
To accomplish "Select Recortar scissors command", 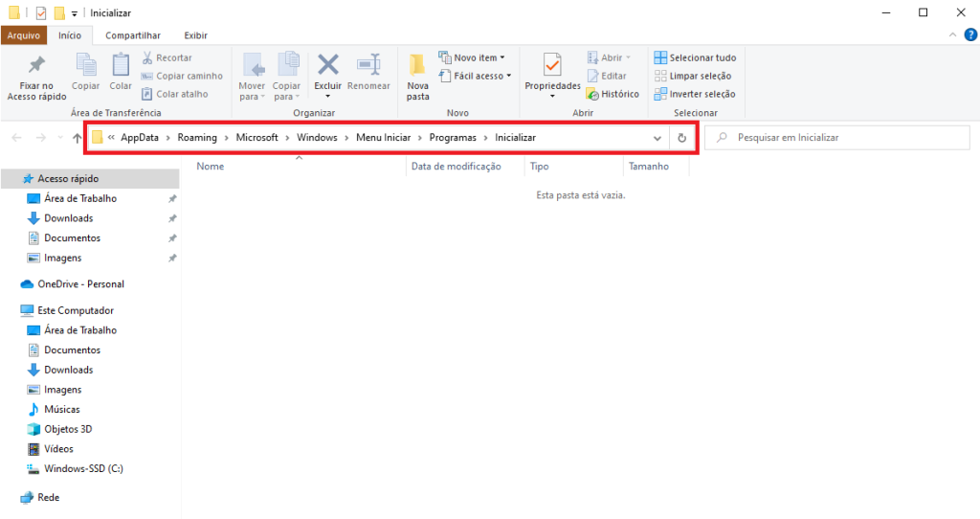I will coord(167,57).
